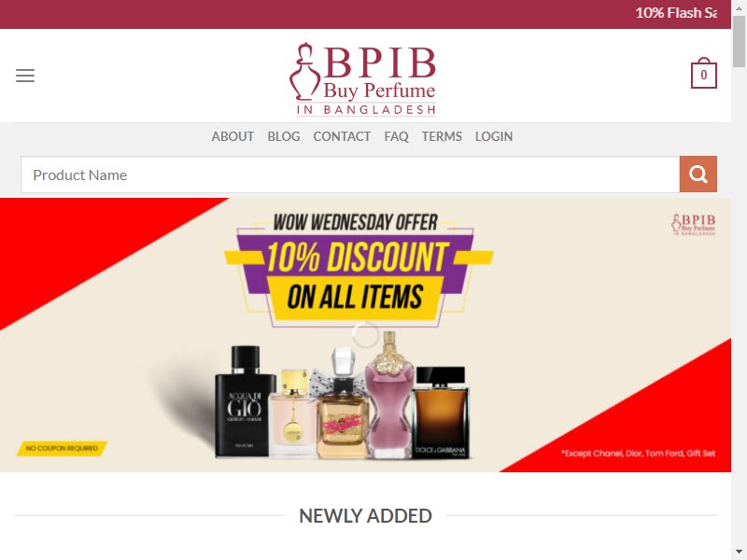
Task: Open the TERMS page
Action: coord(442,136)
